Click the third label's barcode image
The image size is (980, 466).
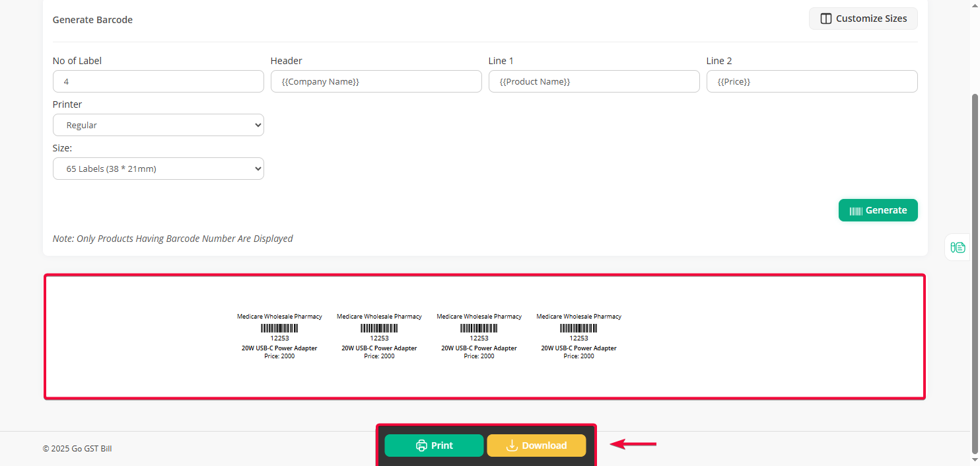click(x=479, y=328)
